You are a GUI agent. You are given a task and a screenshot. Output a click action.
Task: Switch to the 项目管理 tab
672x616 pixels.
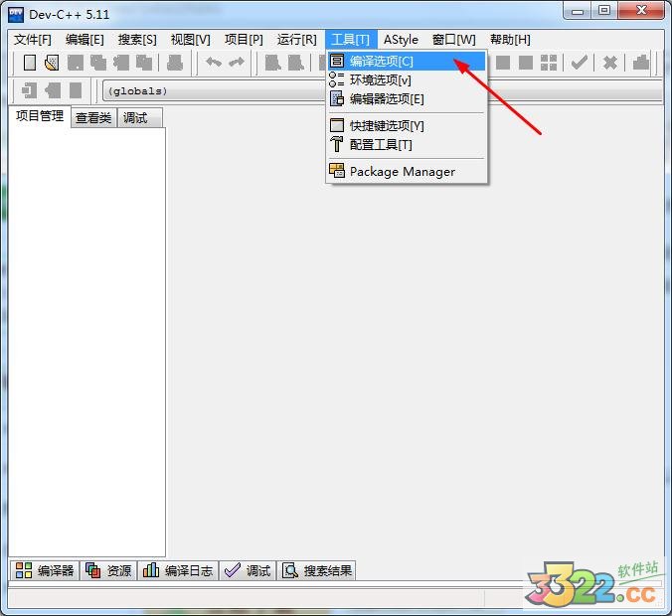[40, 115]
